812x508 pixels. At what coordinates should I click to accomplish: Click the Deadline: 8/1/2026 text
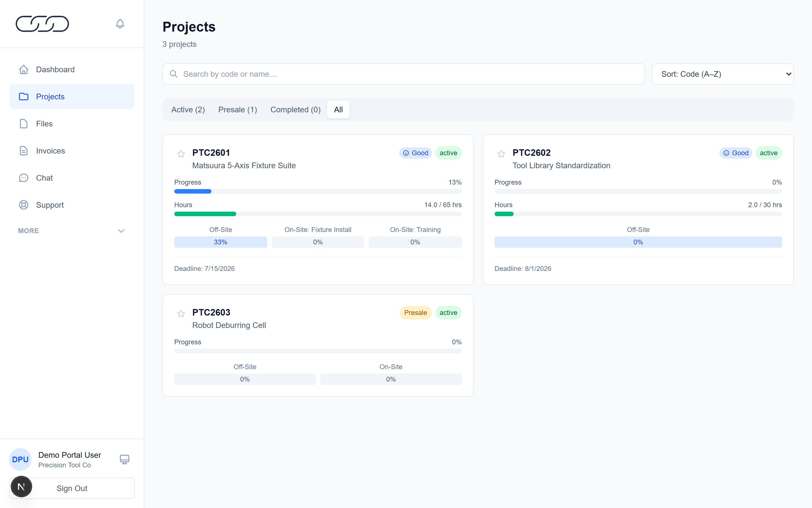coord(523,268)
